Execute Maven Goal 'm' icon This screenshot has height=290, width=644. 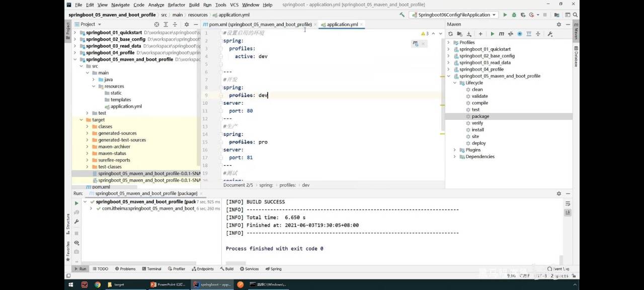tap(502, 34)
